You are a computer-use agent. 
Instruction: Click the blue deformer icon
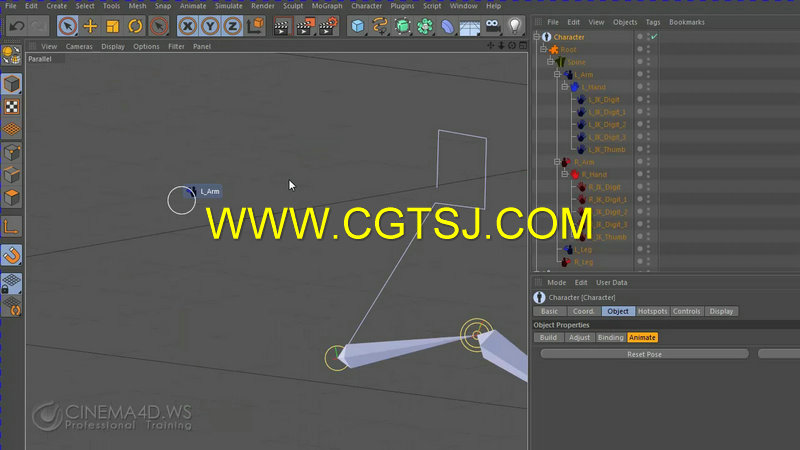click(447, 26)
